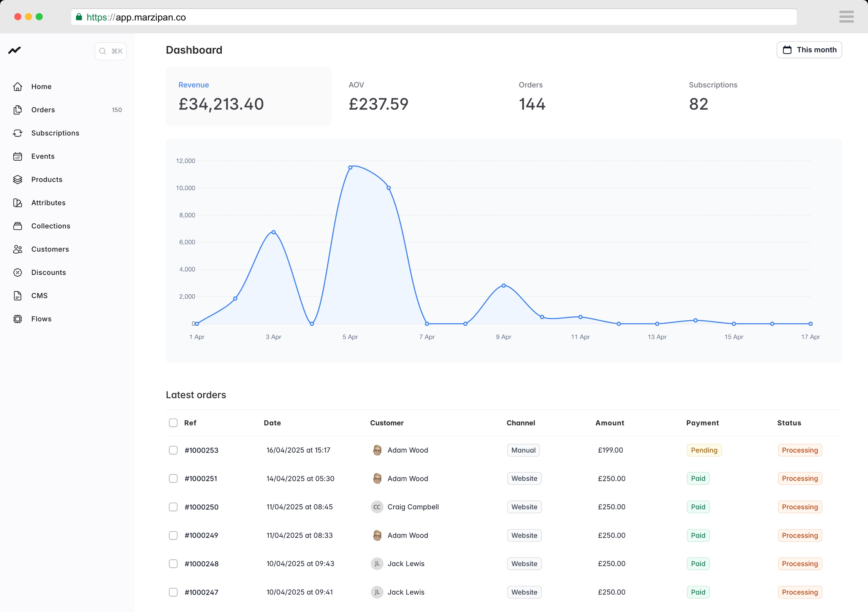The image size is (868, 612).
Task: Open the hamburger menu in the top right
Action: 846,17
